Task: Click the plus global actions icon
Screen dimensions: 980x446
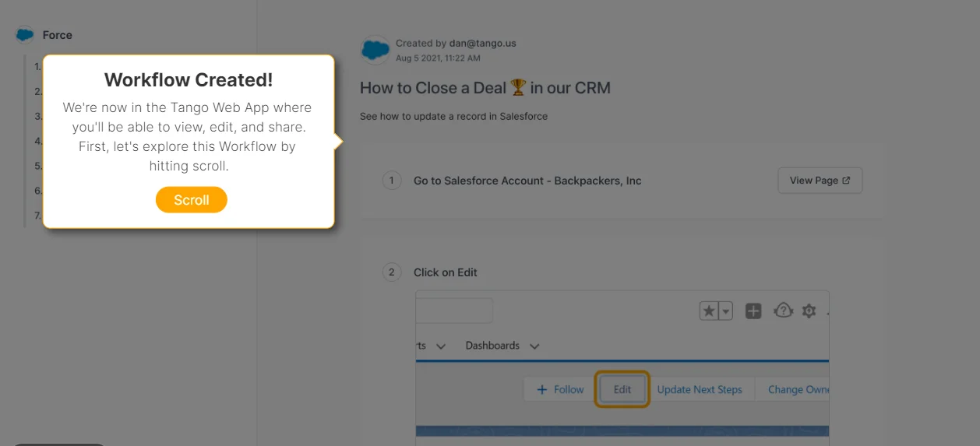Action: pyautogui.click(x=753, y=311)
